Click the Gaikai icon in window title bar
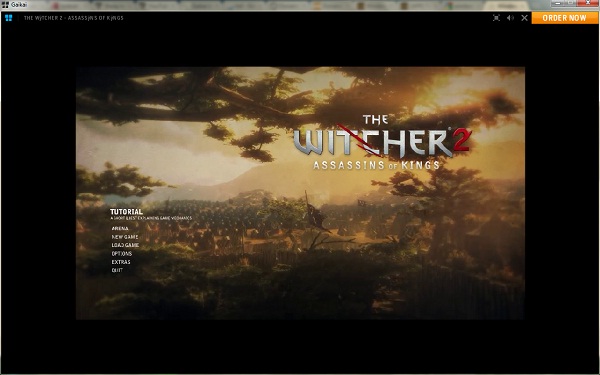Image resolution: width=600 pixels, height=375 pixels. tap(5, 5)
